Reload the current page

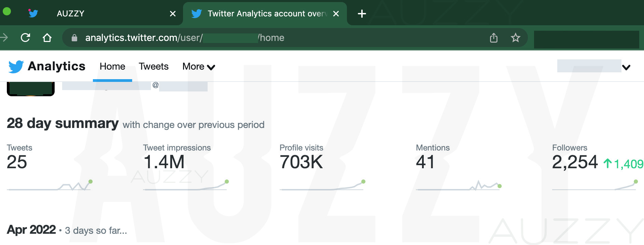pyautogui.click(x=26, y=38)
